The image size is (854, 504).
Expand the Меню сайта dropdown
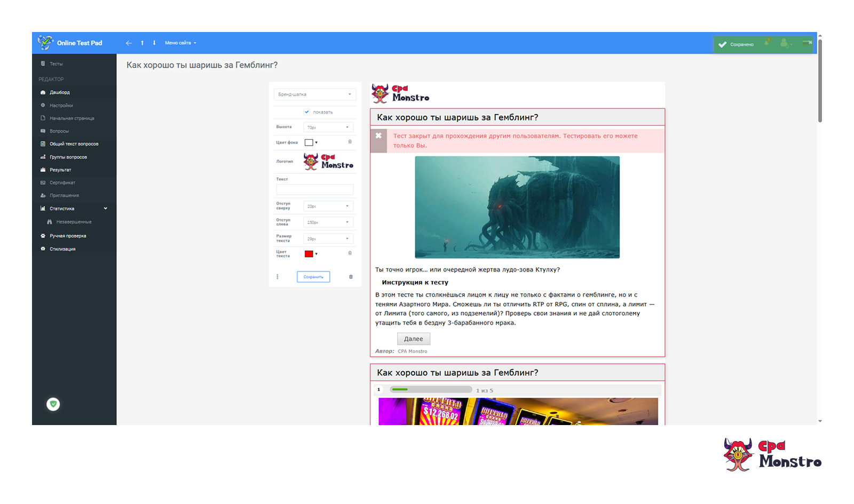point(180,43)
